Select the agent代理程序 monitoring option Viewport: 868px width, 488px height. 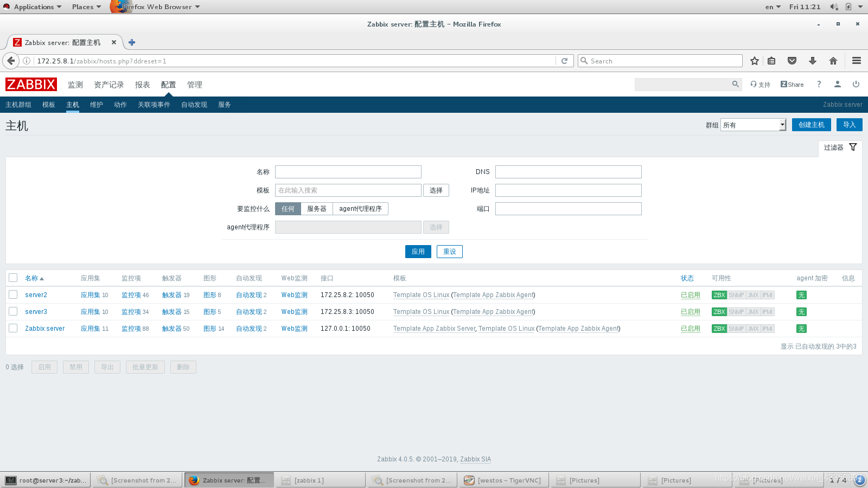(x=361, y=209)
